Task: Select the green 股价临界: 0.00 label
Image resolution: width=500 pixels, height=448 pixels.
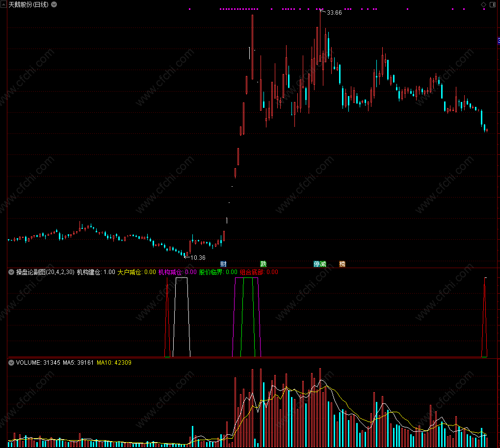Action: coord(218,272)
